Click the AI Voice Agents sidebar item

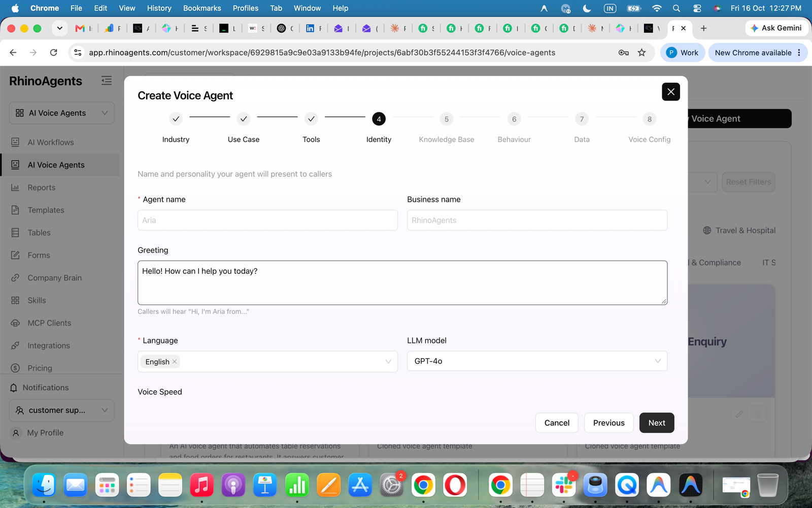(60, 165)
